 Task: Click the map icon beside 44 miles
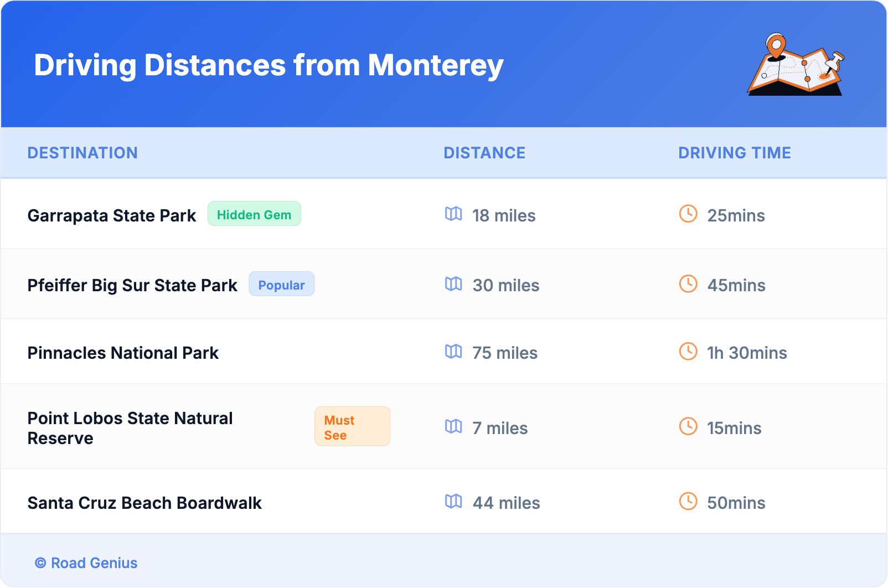click(x=453, y=502)
